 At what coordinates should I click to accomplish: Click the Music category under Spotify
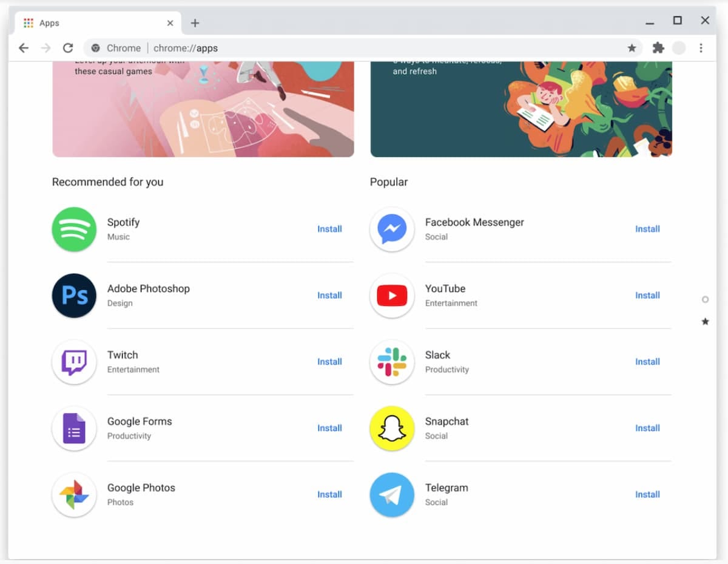point(118,237)
